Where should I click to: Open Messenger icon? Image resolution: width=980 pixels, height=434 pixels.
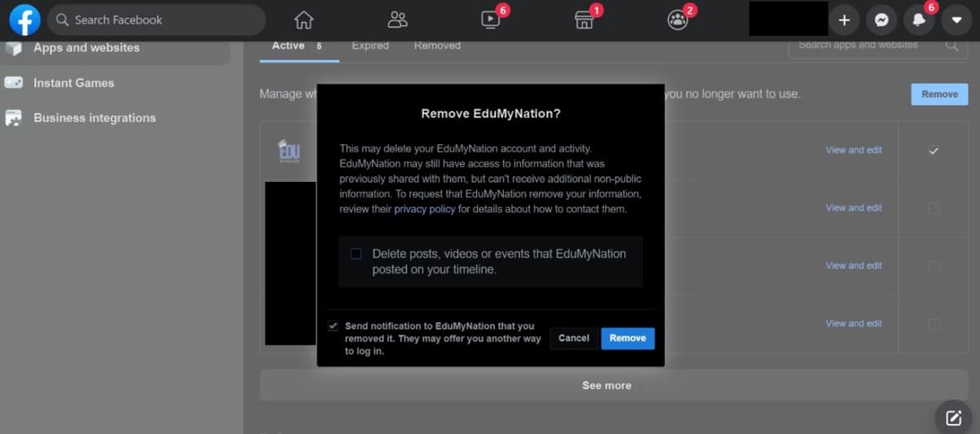pos(881,20)
